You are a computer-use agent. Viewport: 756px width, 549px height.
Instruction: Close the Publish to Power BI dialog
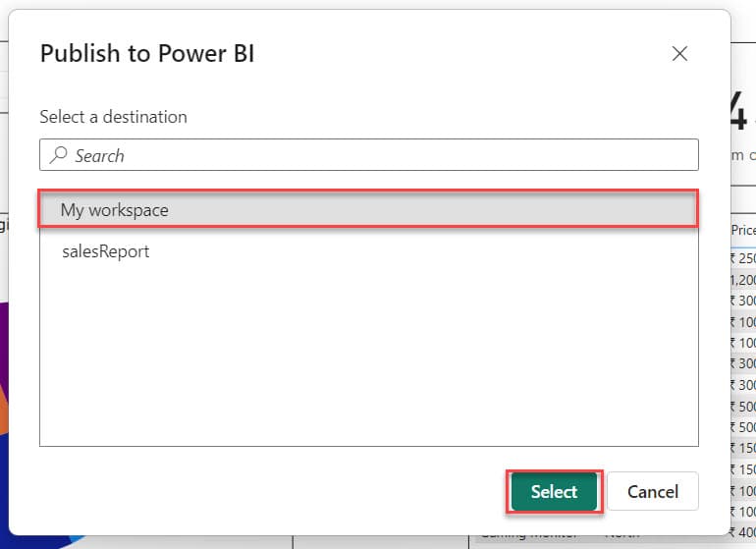[679, 54]
